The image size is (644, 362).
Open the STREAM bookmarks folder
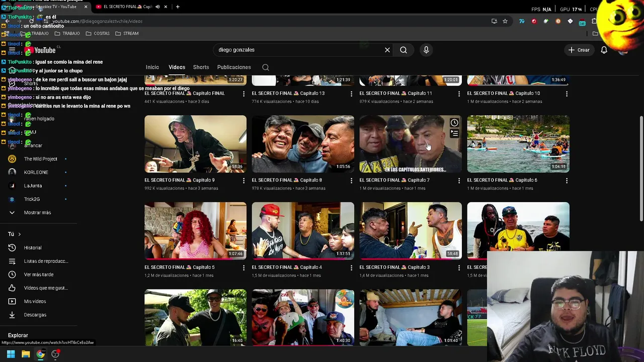point(127,33)
